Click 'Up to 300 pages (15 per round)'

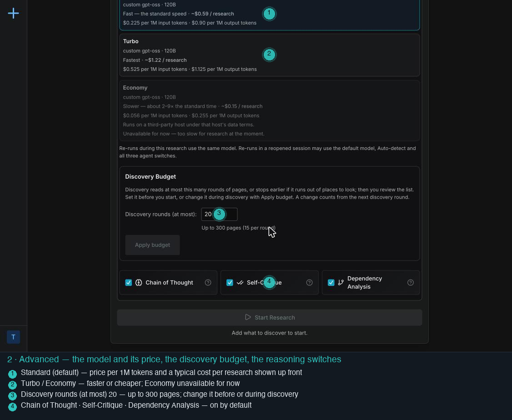(238, 228)
